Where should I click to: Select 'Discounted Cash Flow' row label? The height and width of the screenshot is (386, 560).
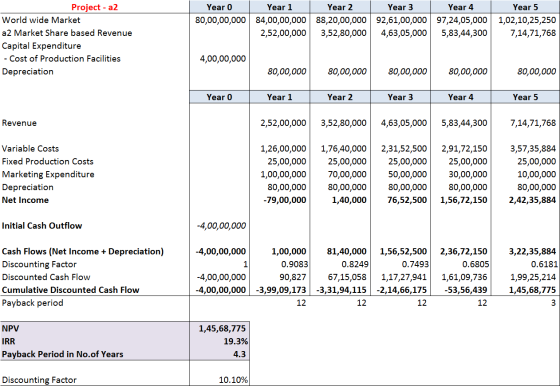[46, 277]
